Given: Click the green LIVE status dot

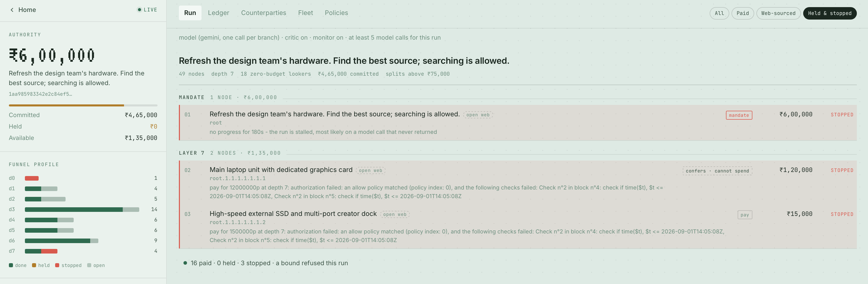Looking at the screenshot, I should (x=139, y=10).
